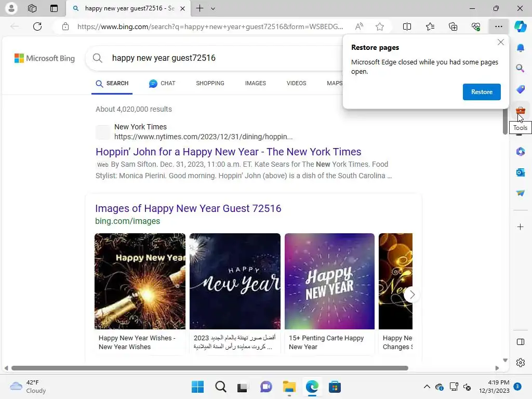This screenshot has width=532, height=399.
Task: Follow the bing.com/images link
Action: coord(128,221)
